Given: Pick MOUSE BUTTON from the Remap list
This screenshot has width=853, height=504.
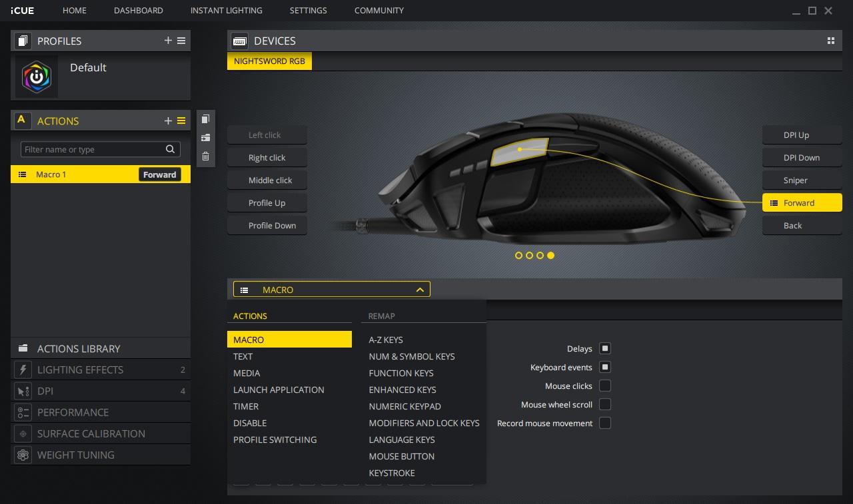Looking at the screenshot, I should pyautogui.click(x=402, y=456).
